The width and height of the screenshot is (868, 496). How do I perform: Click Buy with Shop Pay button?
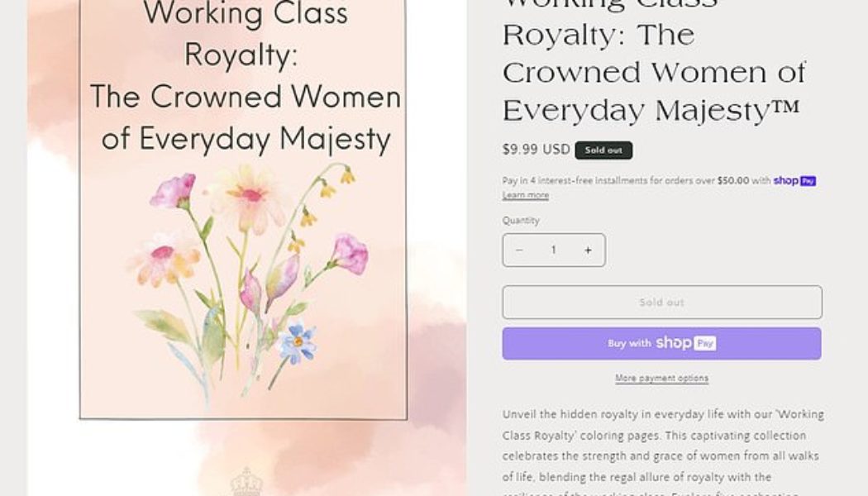pos(661,343)
